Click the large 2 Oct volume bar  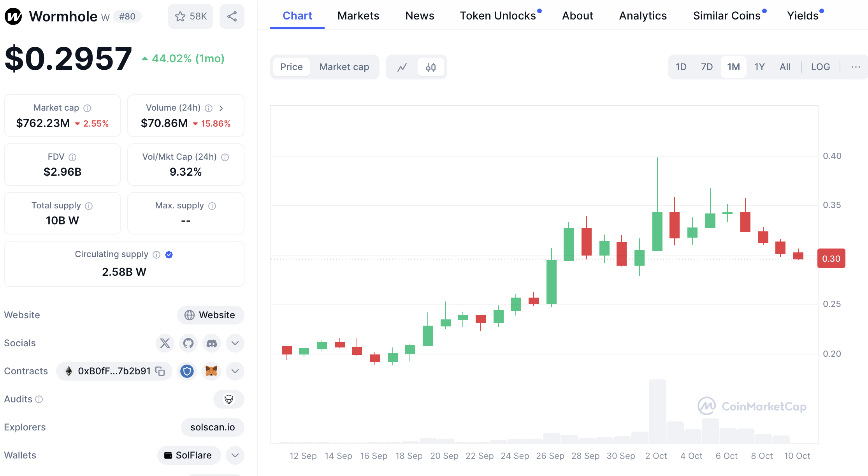coord(657,411)
